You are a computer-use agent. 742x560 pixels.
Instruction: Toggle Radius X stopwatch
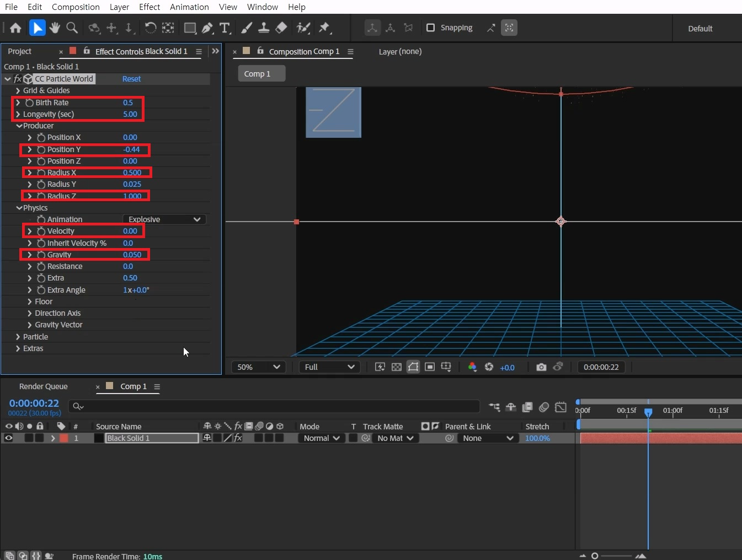tap(41, 173)
